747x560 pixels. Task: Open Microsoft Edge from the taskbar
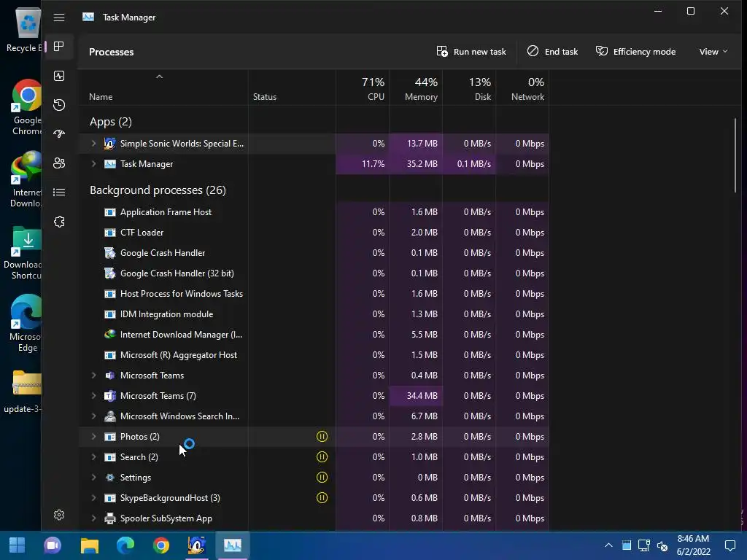[125, 545]
